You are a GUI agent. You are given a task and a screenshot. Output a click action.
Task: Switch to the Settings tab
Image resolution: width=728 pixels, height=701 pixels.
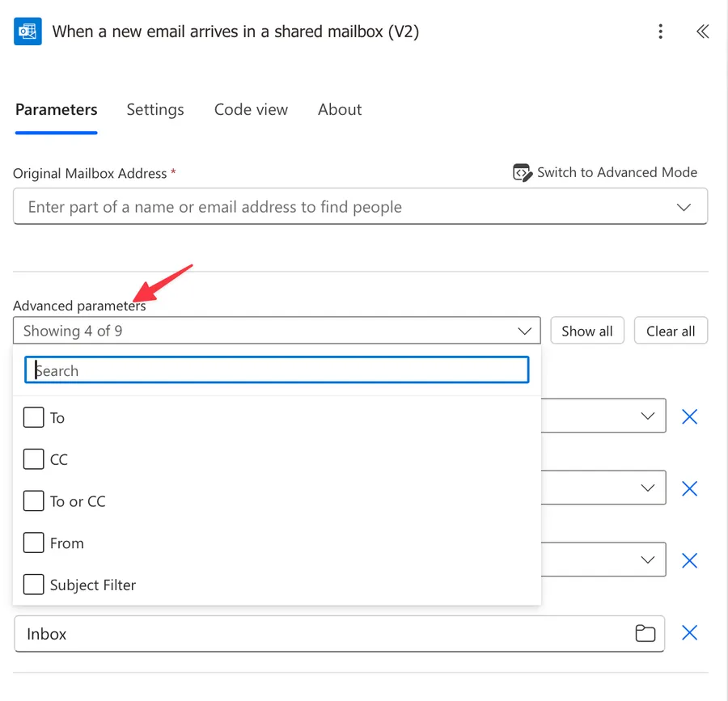(155, 110)
